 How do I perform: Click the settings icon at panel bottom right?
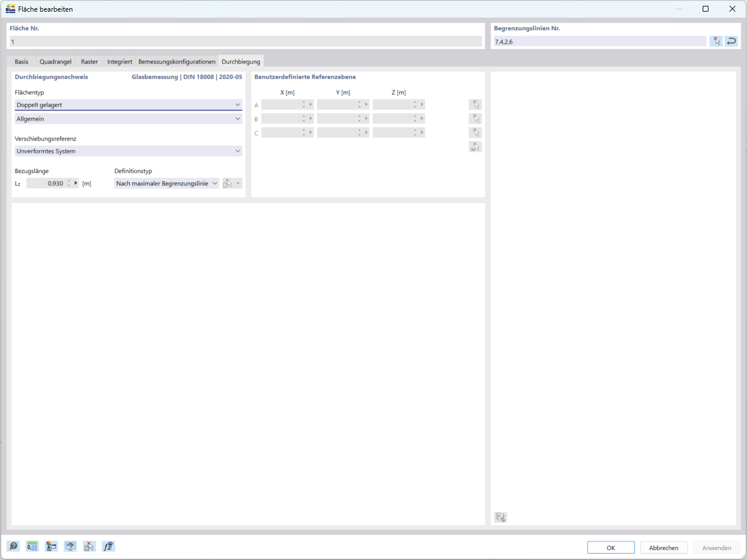tap(500, 517)
